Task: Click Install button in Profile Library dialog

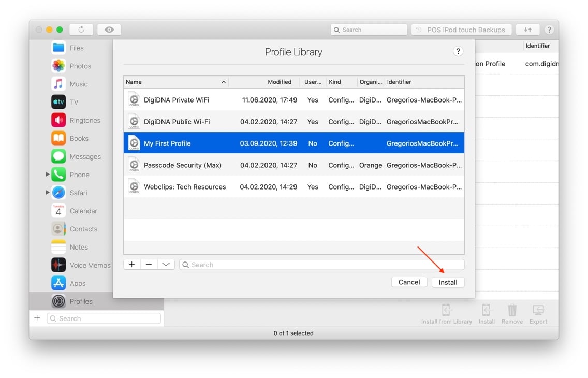Action: coord(448,282)
